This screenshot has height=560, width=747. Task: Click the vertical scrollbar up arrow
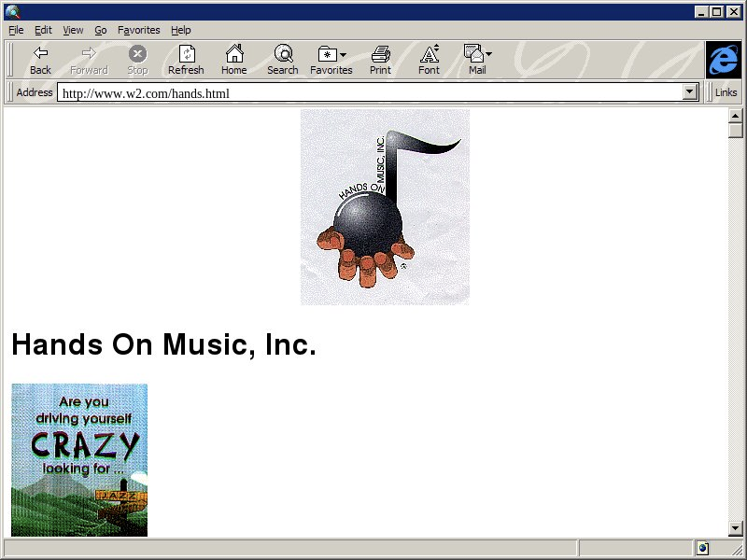coord(735,115)
